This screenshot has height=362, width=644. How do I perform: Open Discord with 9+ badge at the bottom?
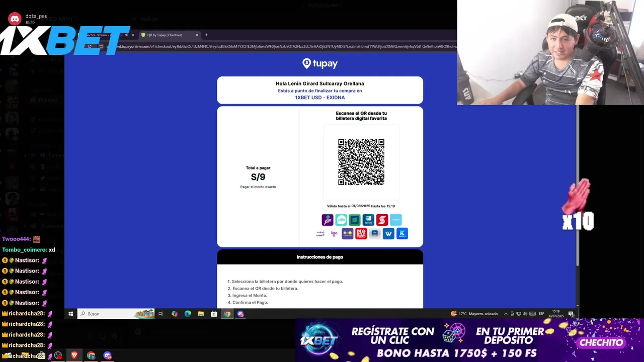pyautogui.click(x=108, y=356)
